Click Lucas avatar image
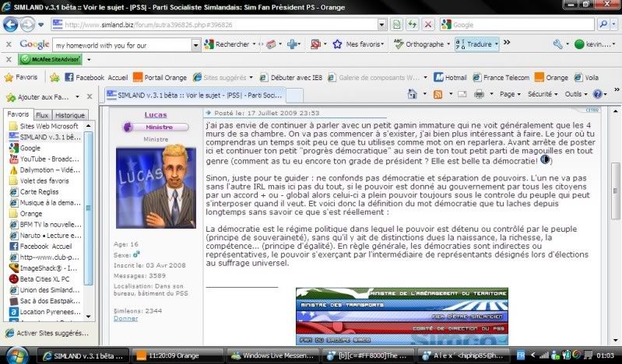The image size is (622, 364). pos(156,187)
